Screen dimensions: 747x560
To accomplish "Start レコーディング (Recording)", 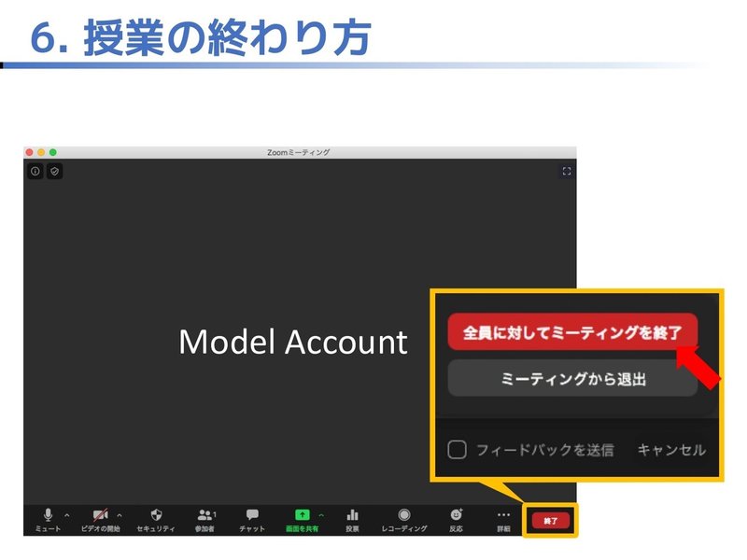I will (x=403, y=514).
